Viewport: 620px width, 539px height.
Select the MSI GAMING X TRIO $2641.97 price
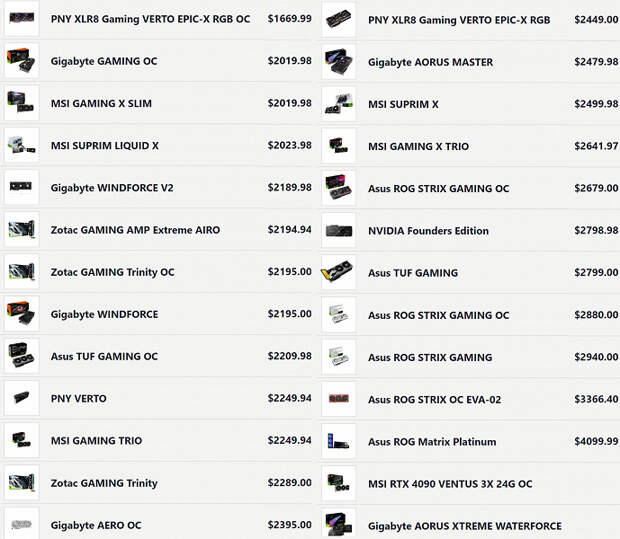coord(596,146)
